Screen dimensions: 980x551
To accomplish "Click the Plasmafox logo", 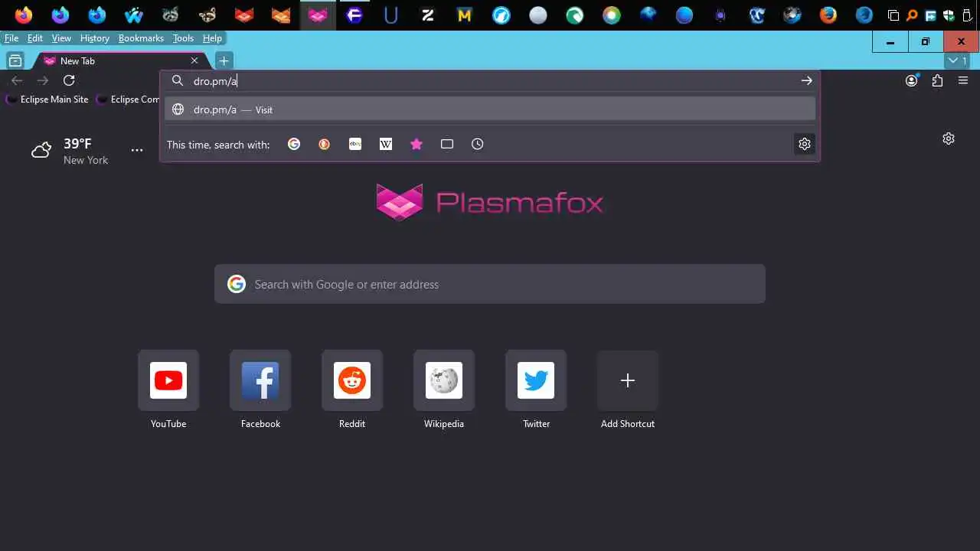I will 490,202.
